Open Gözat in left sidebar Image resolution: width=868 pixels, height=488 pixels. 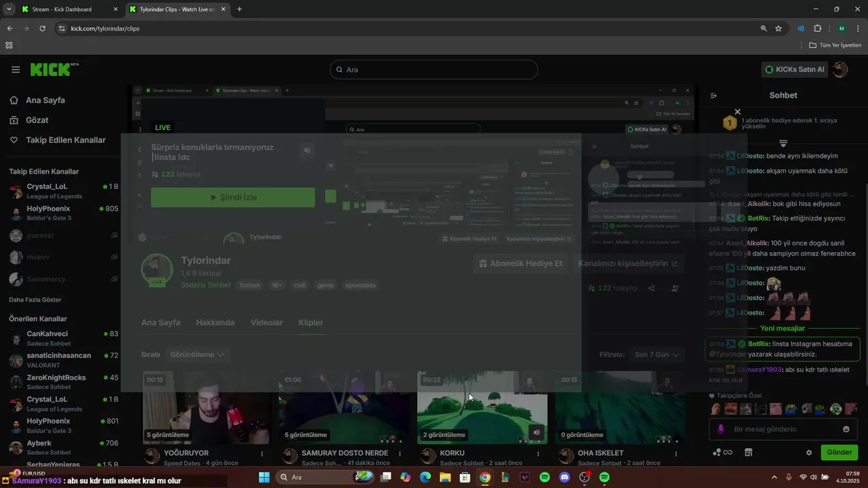37,120
